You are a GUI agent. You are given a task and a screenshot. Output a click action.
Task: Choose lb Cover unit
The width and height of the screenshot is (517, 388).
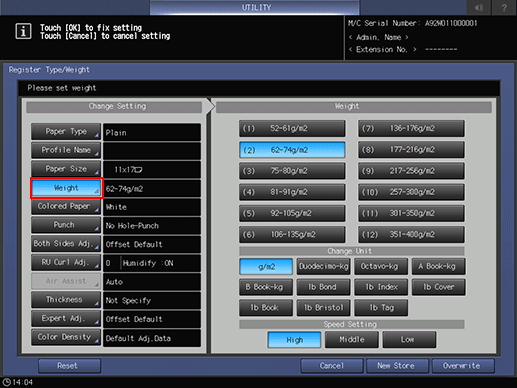(x=438, y=287)
